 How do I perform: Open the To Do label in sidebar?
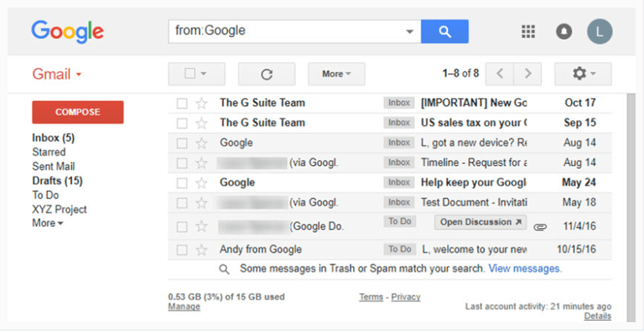[x=45, y=195]
